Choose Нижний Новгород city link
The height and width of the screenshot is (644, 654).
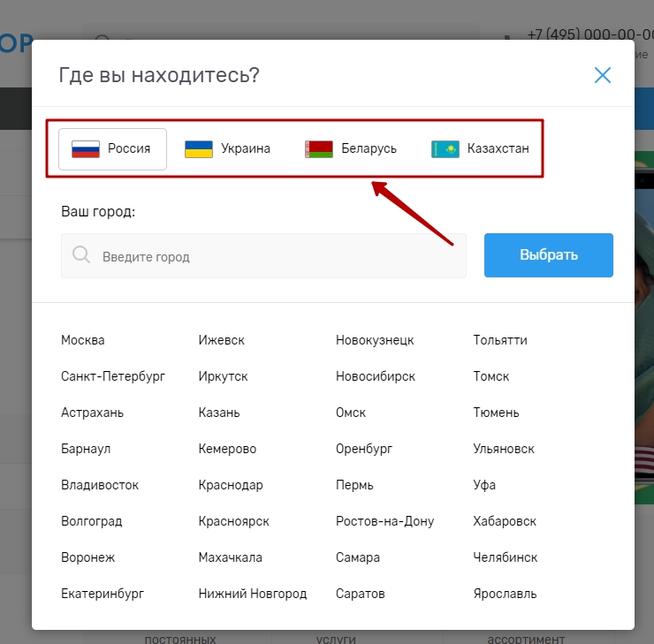point(253,594)
